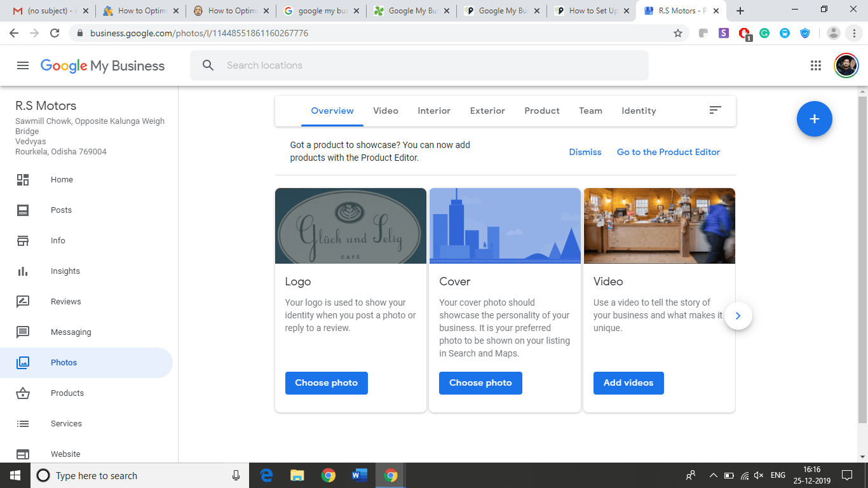Click the Products basket icon

(23, 393)
